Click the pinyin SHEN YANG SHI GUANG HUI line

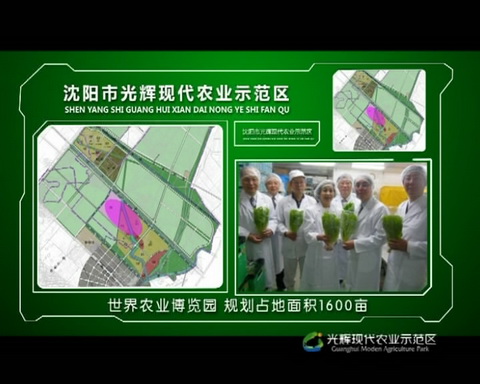[x=177, y=109]
